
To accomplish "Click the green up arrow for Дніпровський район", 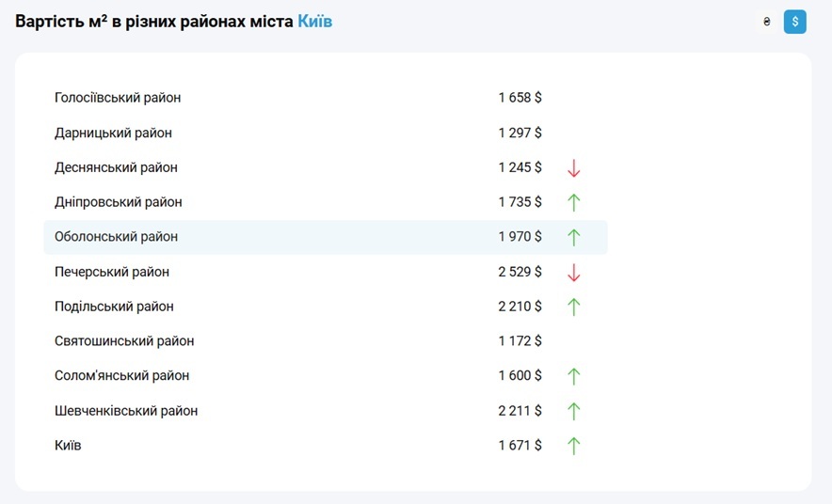I will (574, 202).
